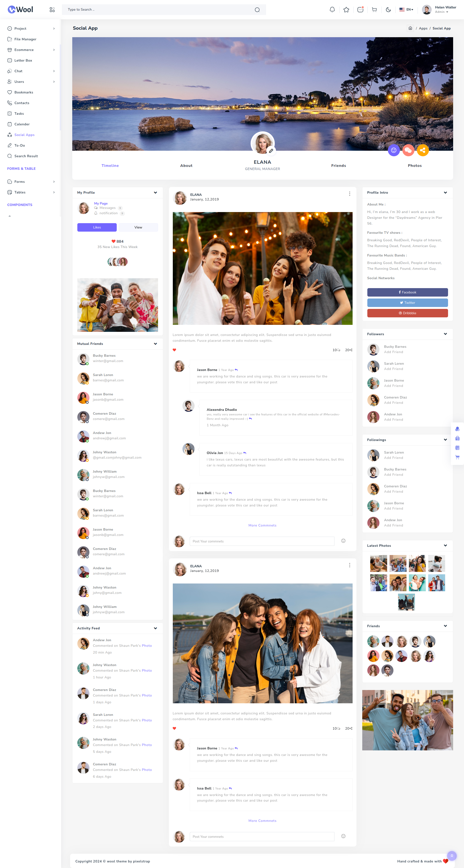Expand the Ecommerce sidebar menu
464x868 pixels.
[31, 50]
